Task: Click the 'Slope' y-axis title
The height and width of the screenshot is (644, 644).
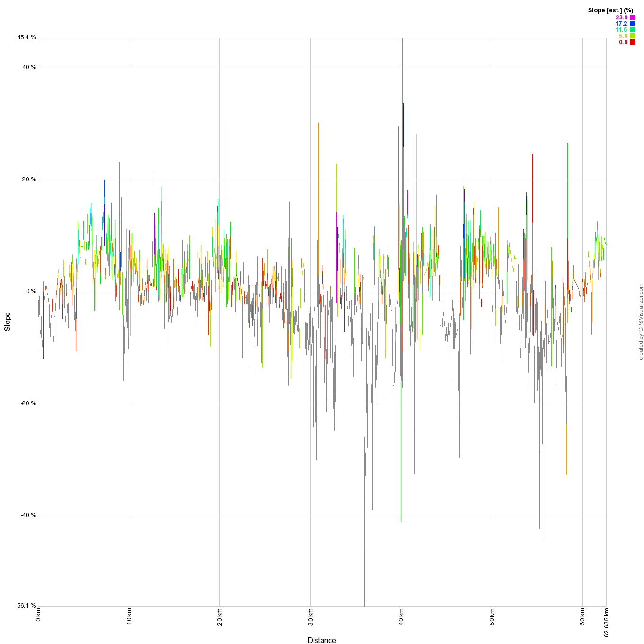Action: (8, 322)
